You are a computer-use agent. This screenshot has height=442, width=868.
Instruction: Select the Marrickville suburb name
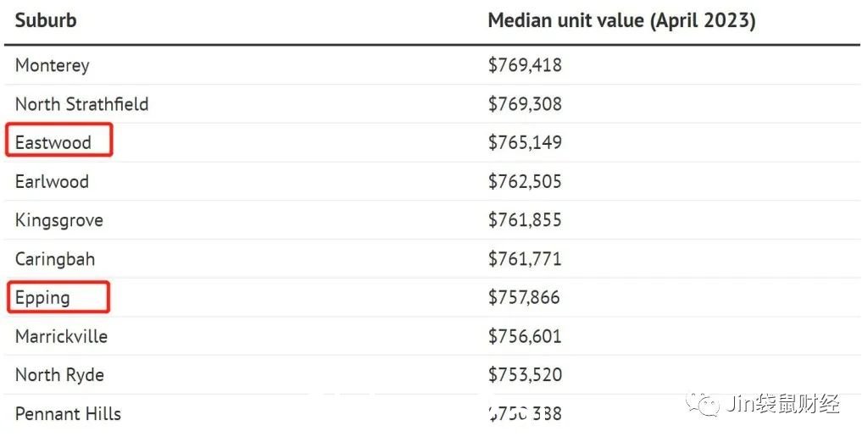click(61, 336)
